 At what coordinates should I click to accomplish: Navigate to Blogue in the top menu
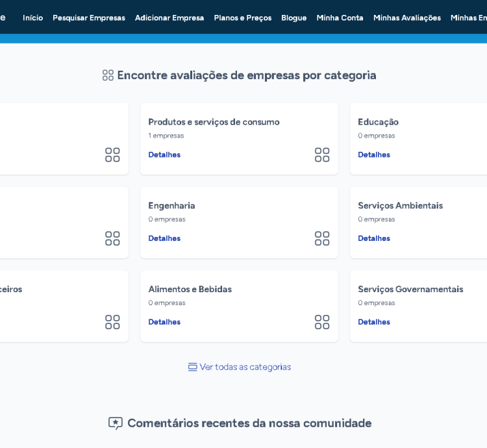pyautogui.click(x=293, y=18)
